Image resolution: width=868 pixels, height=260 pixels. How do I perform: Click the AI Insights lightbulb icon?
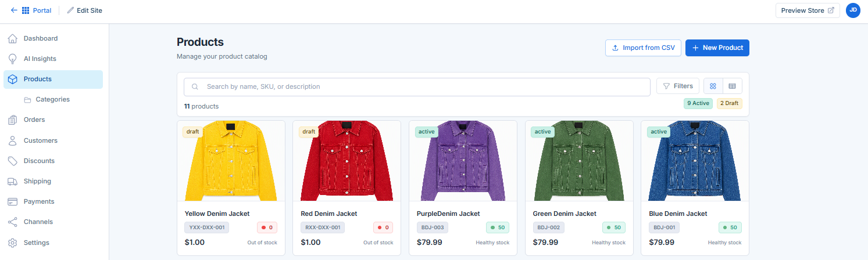[x=13, y=59]
